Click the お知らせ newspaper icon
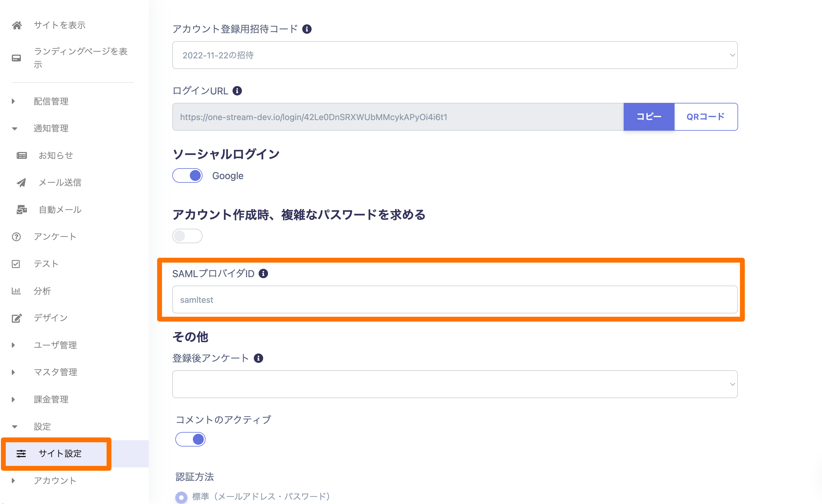This screenshot has width=822, height=504. (22, 156)
